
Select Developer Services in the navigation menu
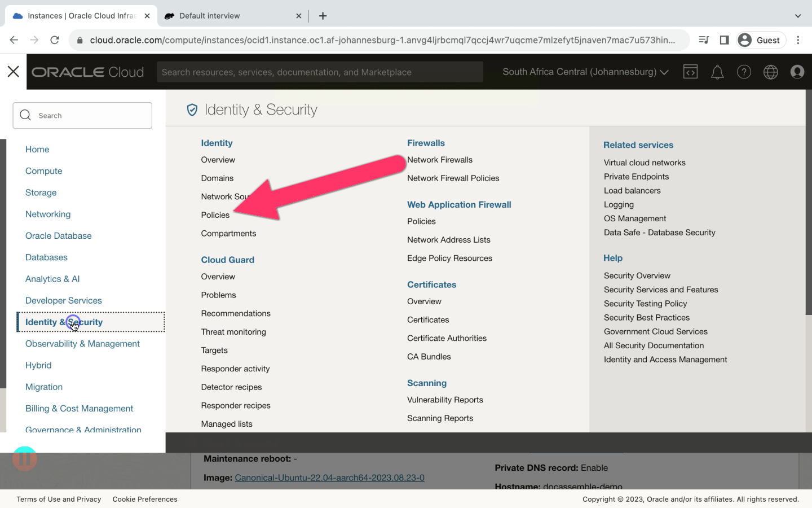(x=64, y=301)
